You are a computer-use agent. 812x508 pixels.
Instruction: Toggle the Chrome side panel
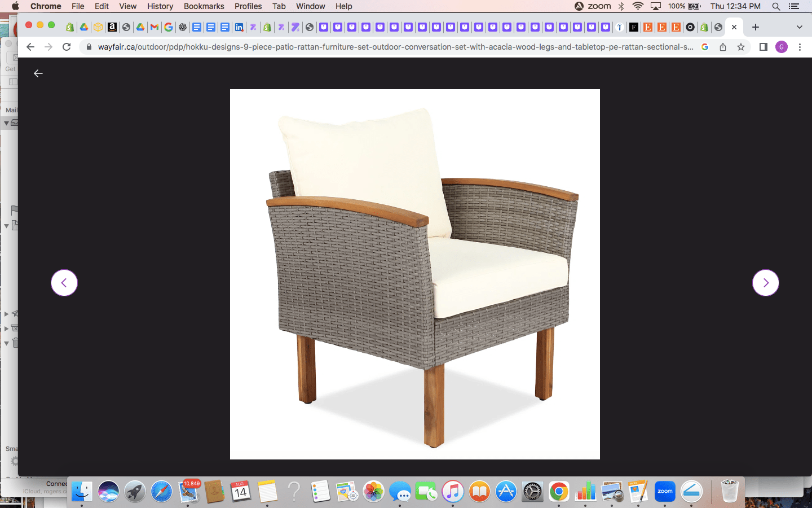pos(763,47)
